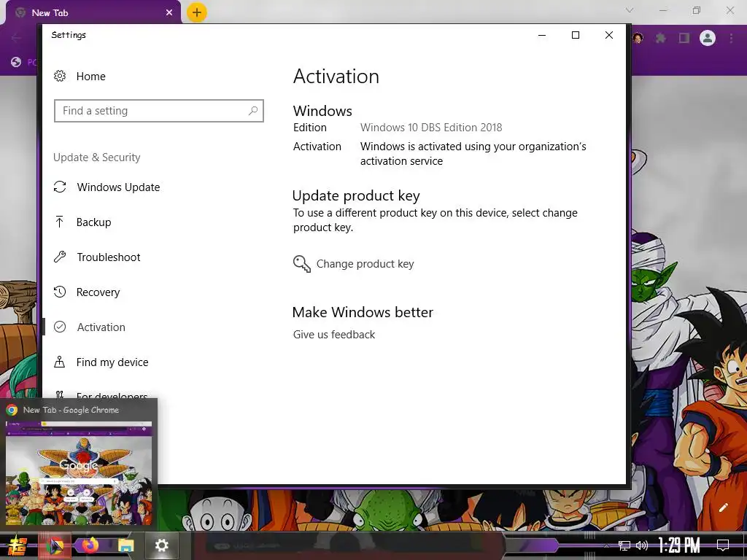Open File Explorer from the taskbar
This screenshot has width=747, height=560.
(x=125, y=545)
